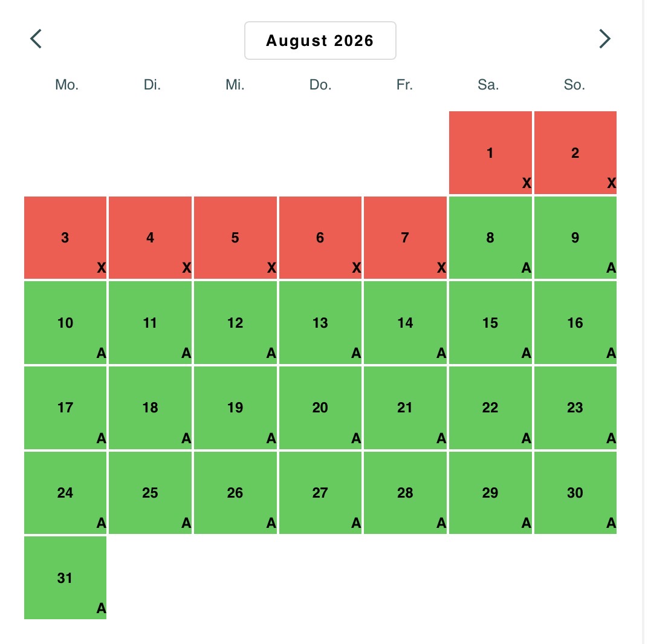Pick August 13 in the calendar
This screenshot has height=644, width=648.
coord(320,323)
